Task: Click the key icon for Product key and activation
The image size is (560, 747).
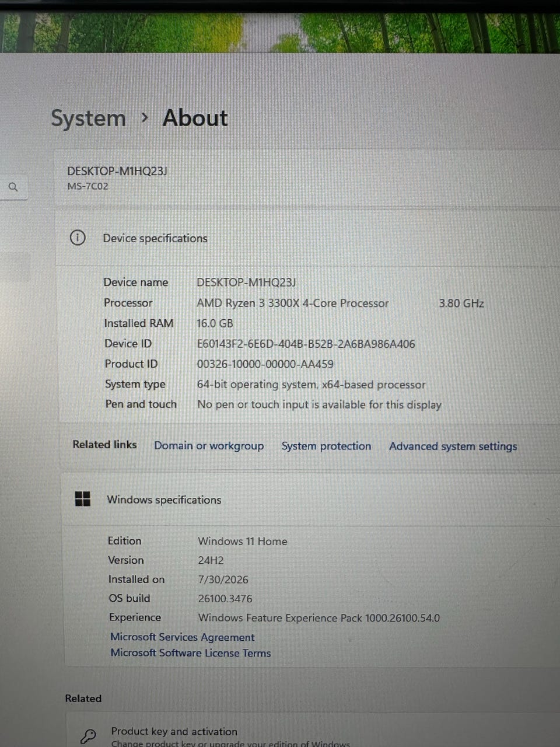Action: coord(88,736)
